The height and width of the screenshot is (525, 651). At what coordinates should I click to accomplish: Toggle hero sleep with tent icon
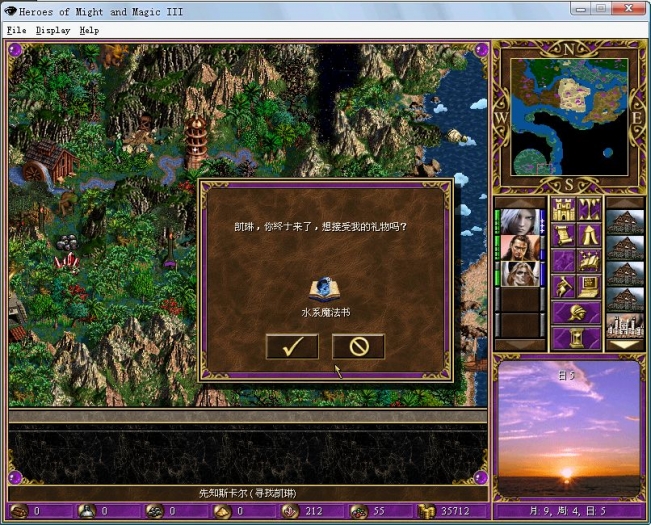pyautogui.click(x=588, y=237)
